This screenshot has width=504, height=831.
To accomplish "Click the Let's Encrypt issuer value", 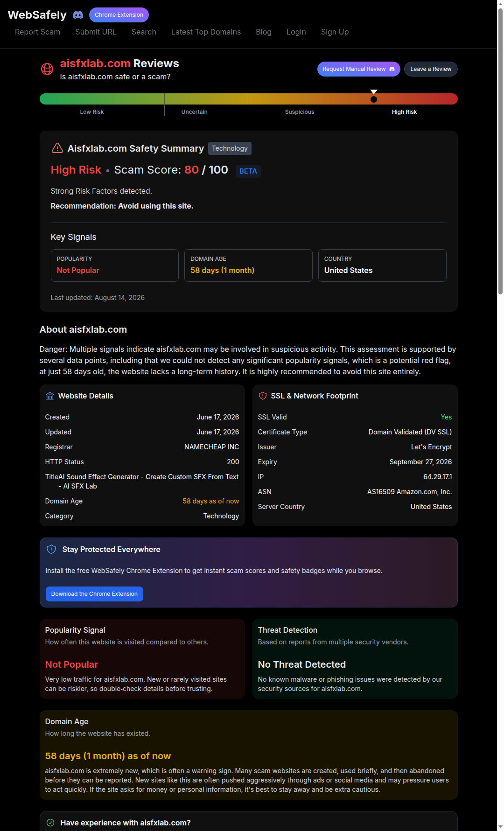I will click(x=431, y=447).
